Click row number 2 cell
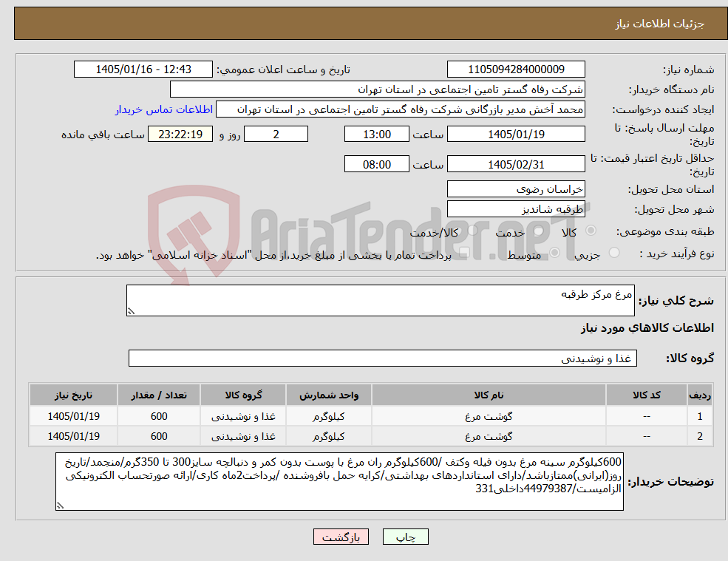 (x=700, y=436)
